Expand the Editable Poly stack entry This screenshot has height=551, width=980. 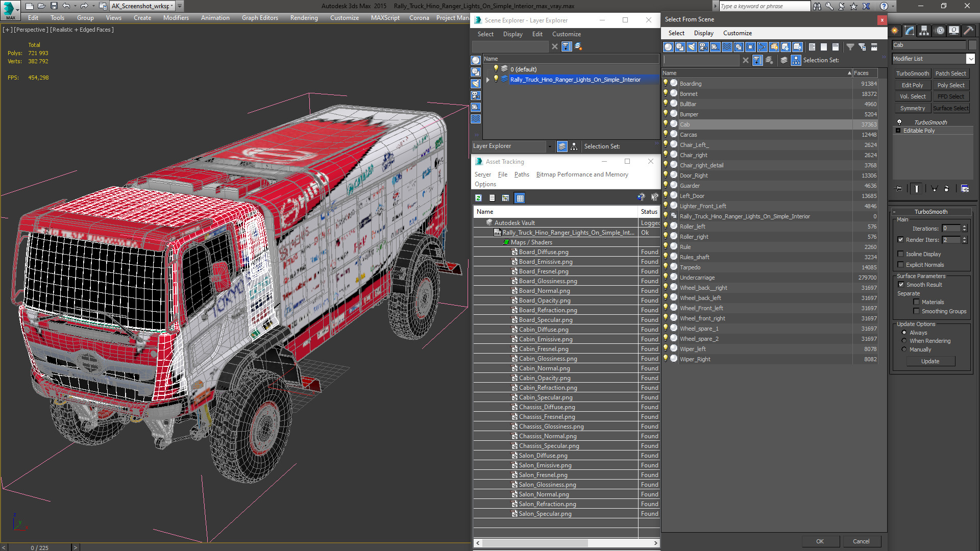point(898,131)
